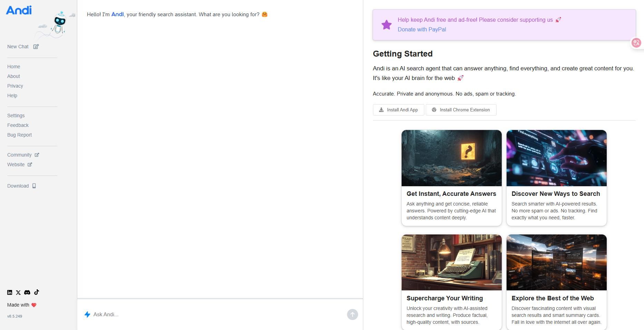Click the Download mobile phone icon
Image resolution: width=644 pixels, height=330 pixels.
point(34,186)
